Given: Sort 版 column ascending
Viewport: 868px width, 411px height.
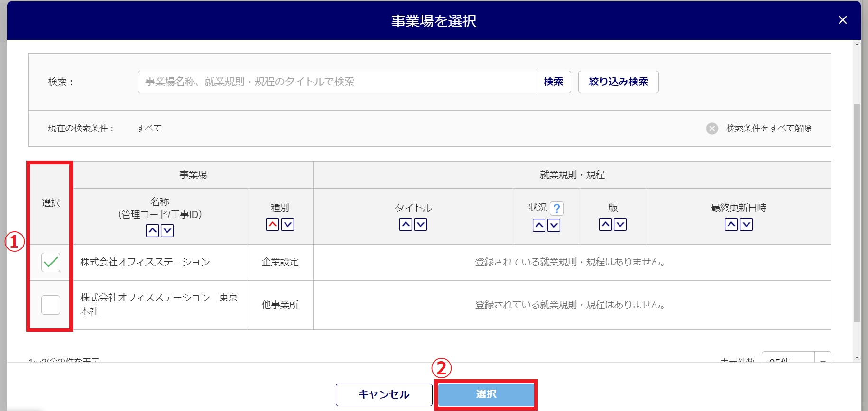Looking at the screenshot, I should [x=605, y=225].
